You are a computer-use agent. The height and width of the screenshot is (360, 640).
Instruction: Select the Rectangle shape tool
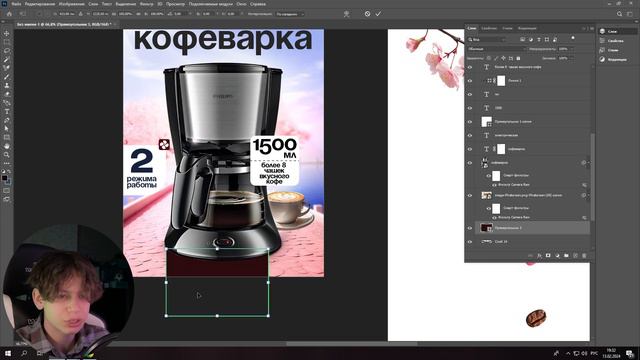pyautogui.click(x=7, y=138)
